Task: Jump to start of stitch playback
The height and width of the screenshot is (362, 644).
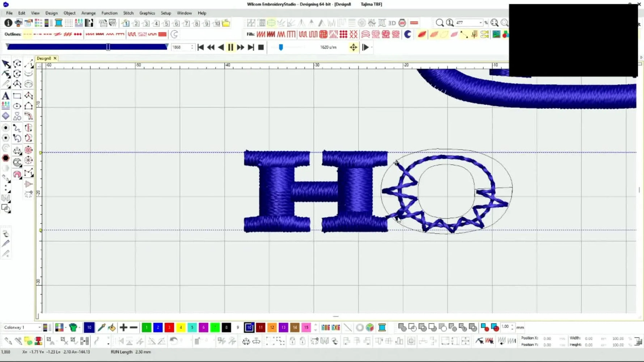Action: click(x=200, y=47)
